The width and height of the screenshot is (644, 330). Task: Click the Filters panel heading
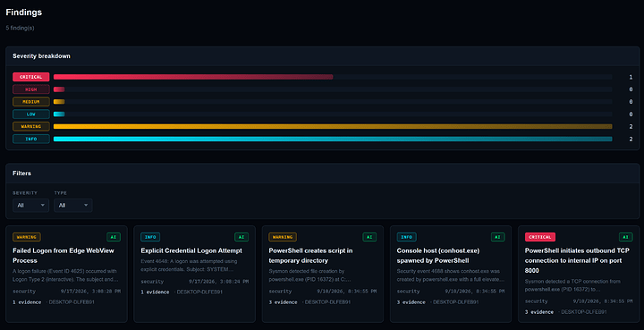click(21, 173)
